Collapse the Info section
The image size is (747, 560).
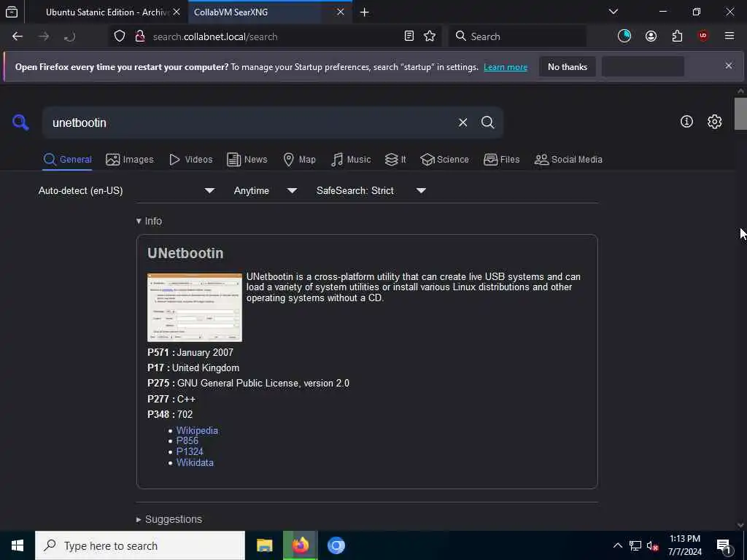pyautogui.click(x=149, y=221)
